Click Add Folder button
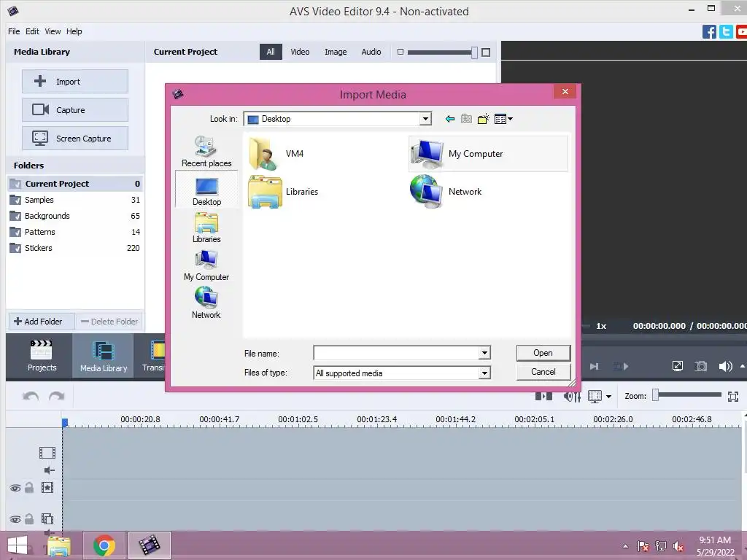Image resolution: width=747 pixels, height=560 pixels. (42, 322)
